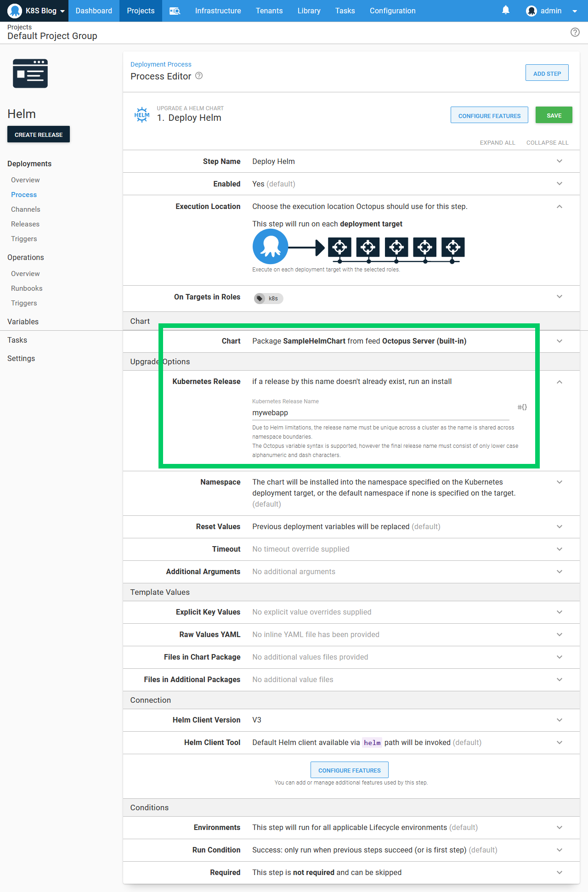Click the k8s role tag chip
The width and height of the screenshot is (588, 892).
269,299
